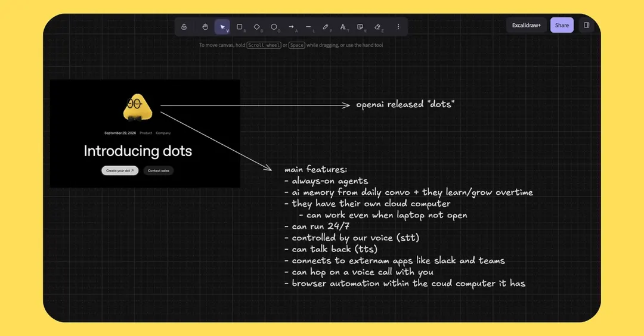Click the Share button
644x336 pixels.
[x=562, y=25]
